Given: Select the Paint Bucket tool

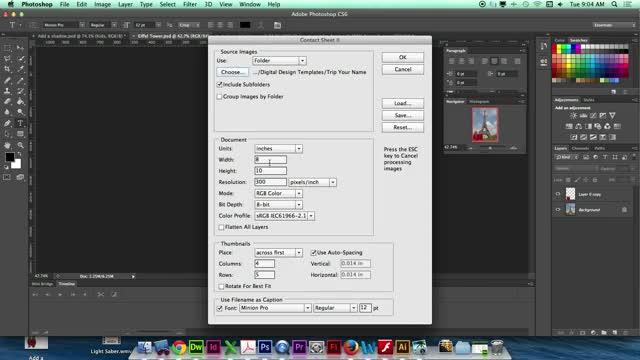Looking at the screenshot, I should pyautogui.click(x=20, y=101).
